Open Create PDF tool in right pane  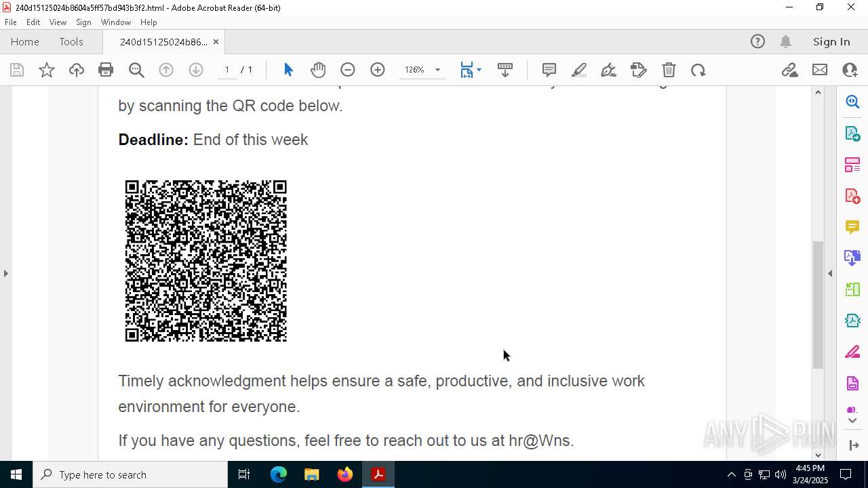(852, 195)
